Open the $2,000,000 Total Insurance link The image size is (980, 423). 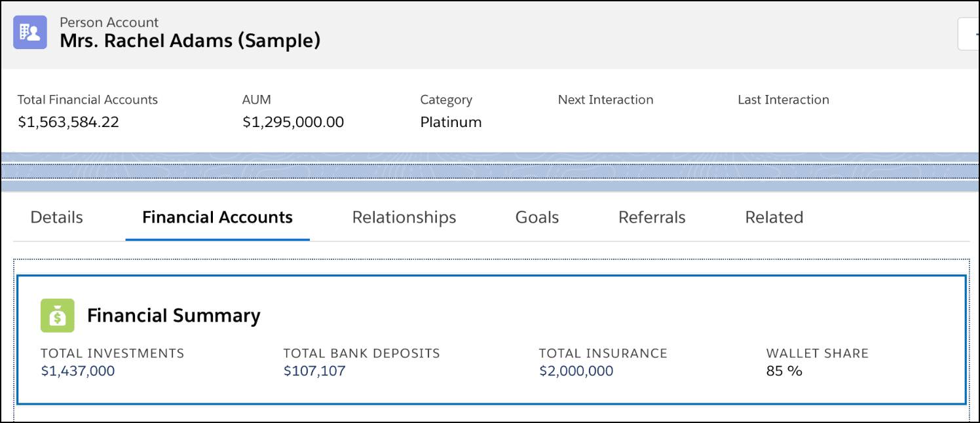(576, 371)
